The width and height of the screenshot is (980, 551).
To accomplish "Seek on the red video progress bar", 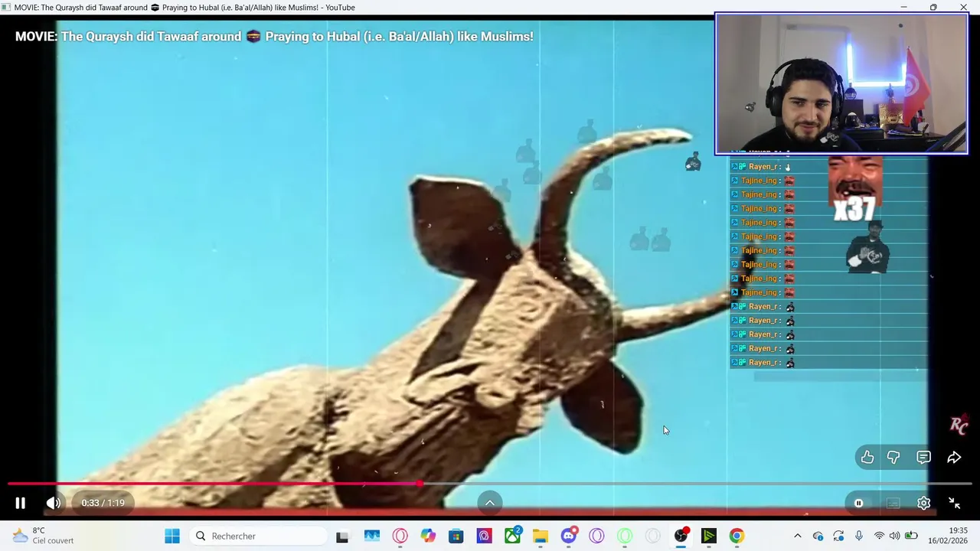I will [x=490, y=484].
